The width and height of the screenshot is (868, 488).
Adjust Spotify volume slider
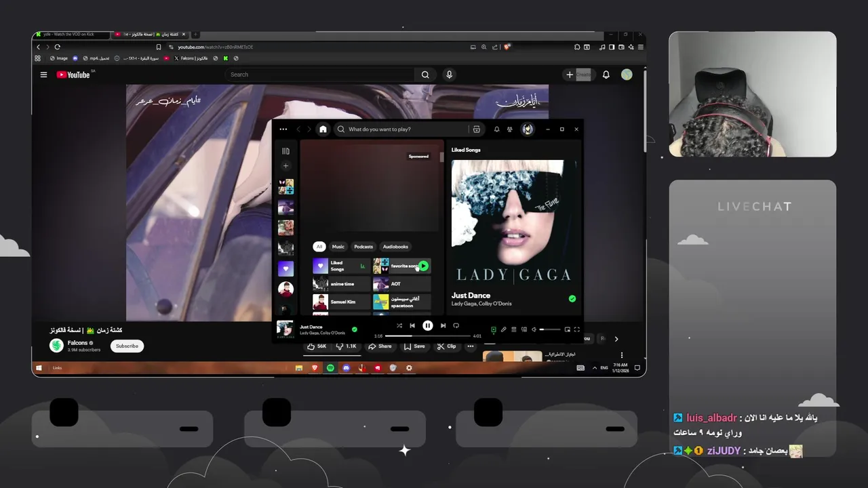[550, 329]
